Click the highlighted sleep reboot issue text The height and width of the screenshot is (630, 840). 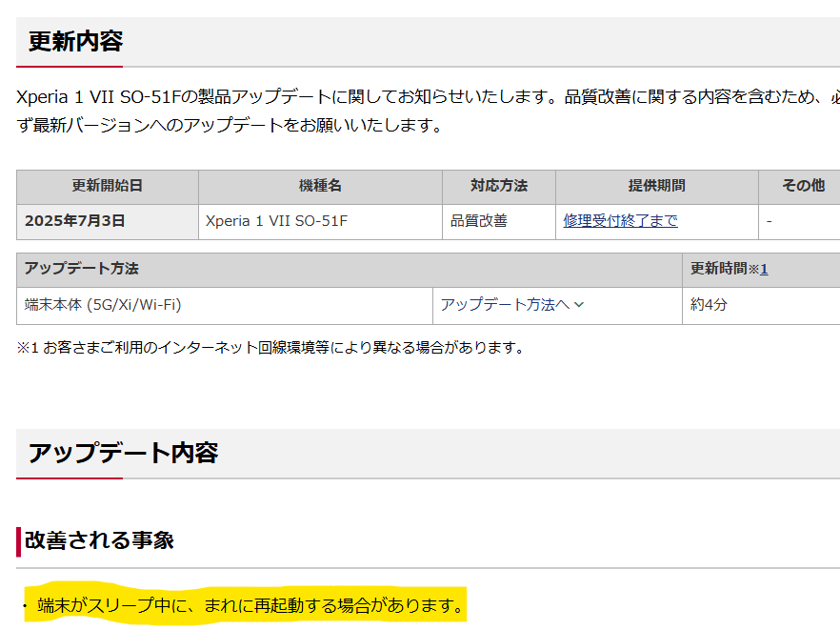coord(250,605)
